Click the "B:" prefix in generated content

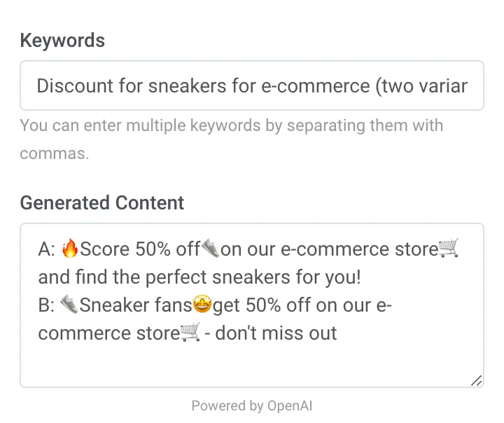pos(47,305)
